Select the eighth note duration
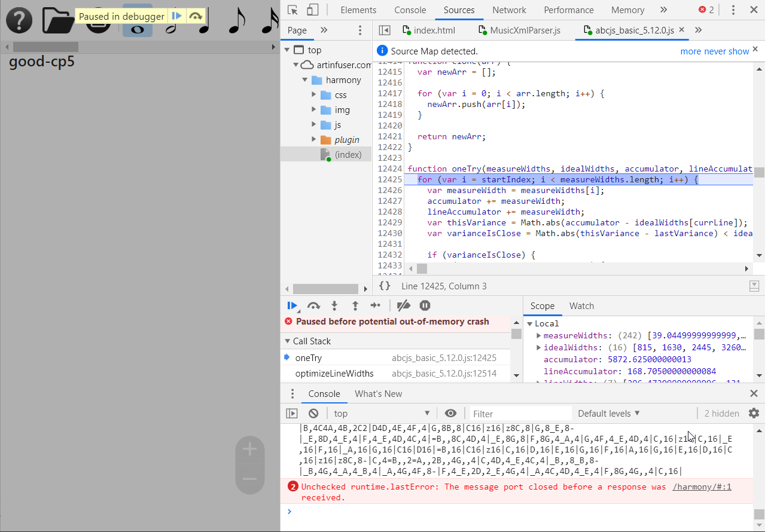Image resolution: width=765 pixels, height=532 pixels. 237,20
